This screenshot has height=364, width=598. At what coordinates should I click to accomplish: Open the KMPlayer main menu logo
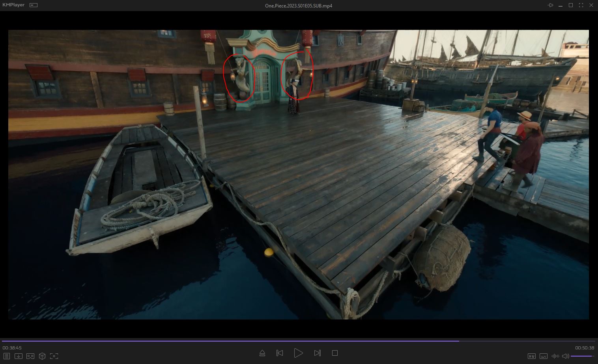tap(13, 5)
